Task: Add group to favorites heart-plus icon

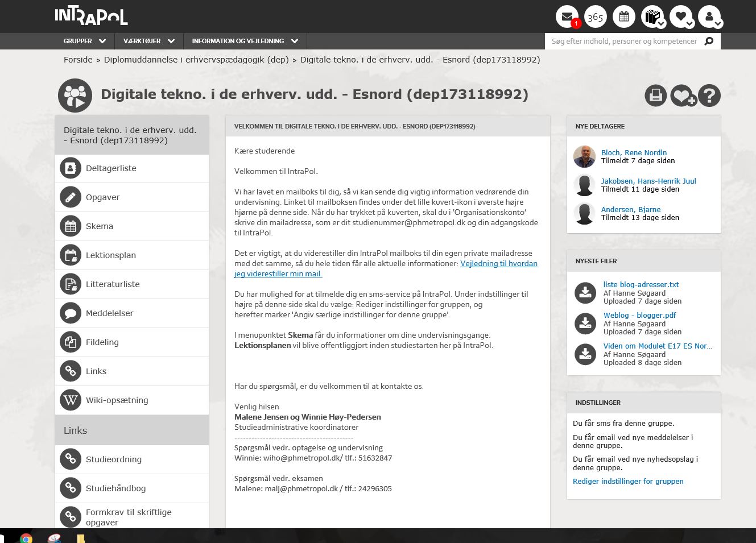Action: pyautogui.click(x=683, y=96)
